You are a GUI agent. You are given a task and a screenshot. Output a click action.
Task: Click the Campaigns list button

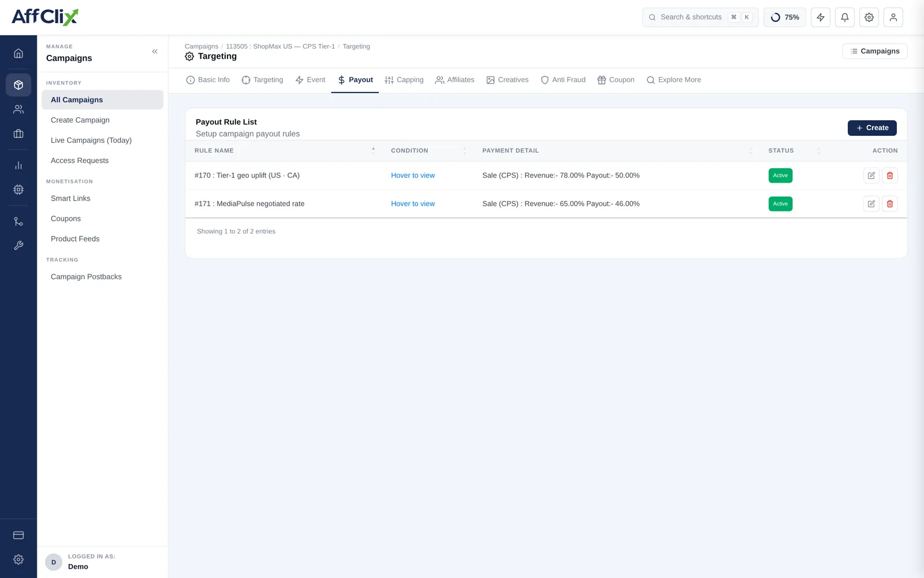[875, 51]
